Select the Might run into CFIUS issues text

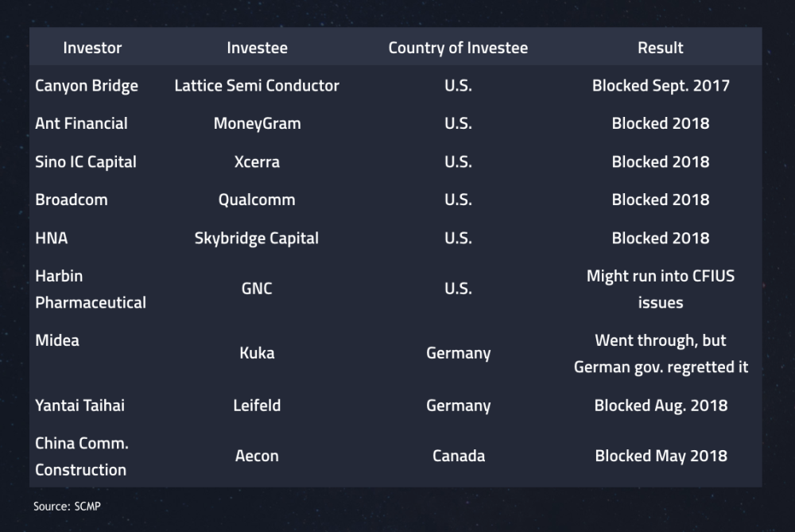(x=660, y=289)
